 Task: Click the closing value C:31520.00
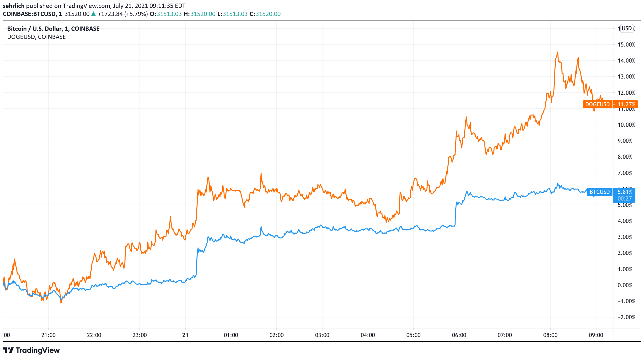265,14
